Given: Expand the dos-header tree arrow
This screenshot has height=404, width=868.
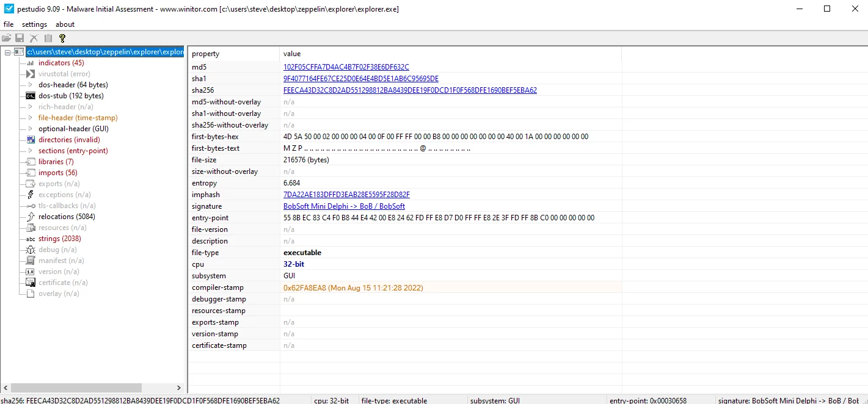Looking at the screenshot, I should pos(30,85).
